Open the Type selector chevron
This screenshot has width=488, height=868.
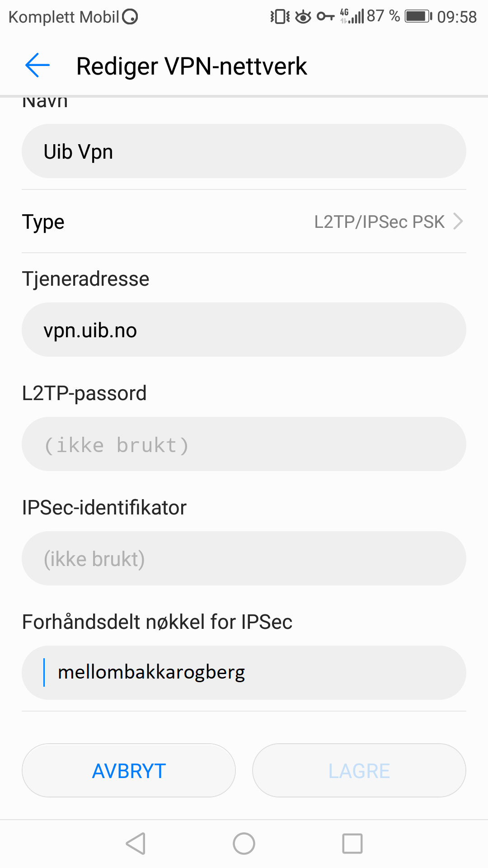(458, 222)
